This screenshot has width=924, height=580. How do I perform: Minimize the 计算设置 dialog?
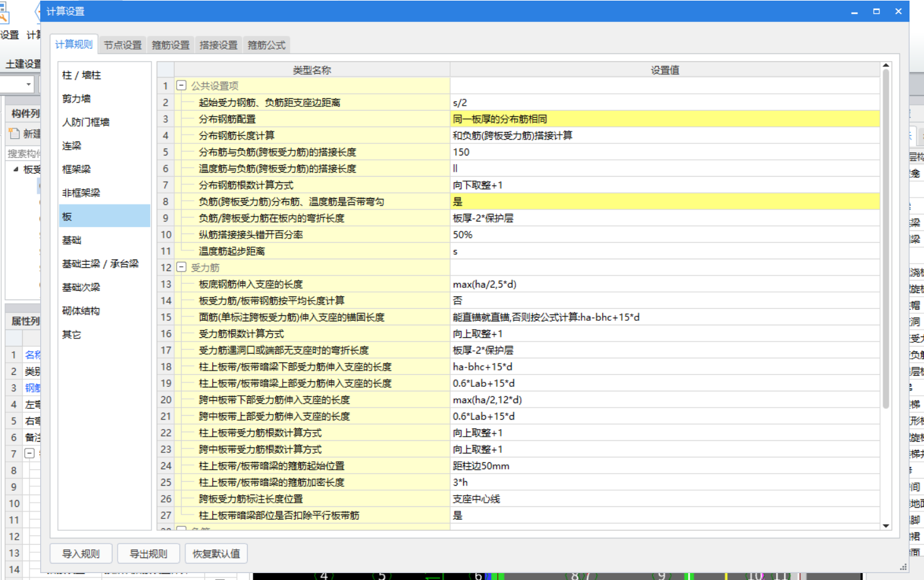tap(854, 11)
